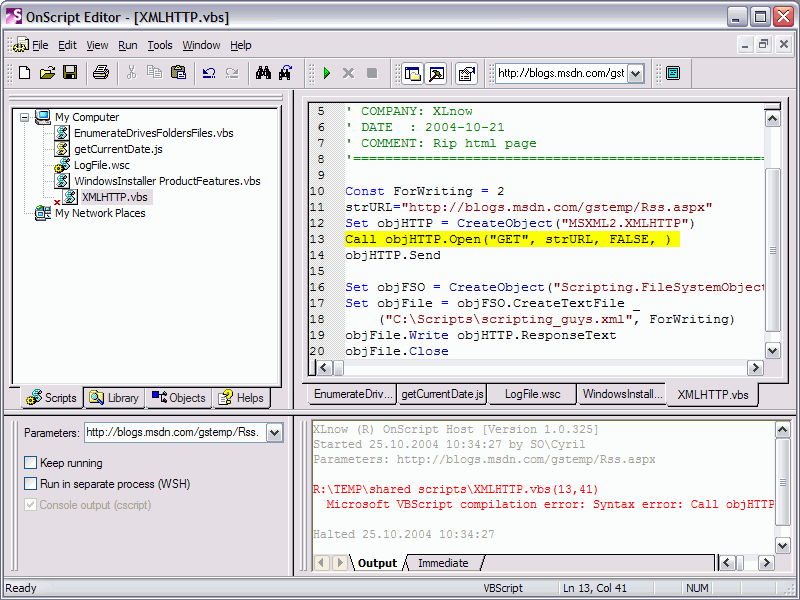Image resolution: width=800 pixels, height=600 pixels.
Task: Enable the Keep running checkbox
Action: tap(30, 463)
